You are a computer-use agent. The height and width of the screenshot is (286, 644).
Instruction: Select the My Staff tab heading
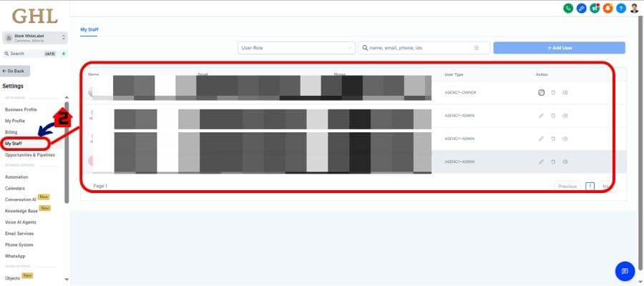point(89,29)
